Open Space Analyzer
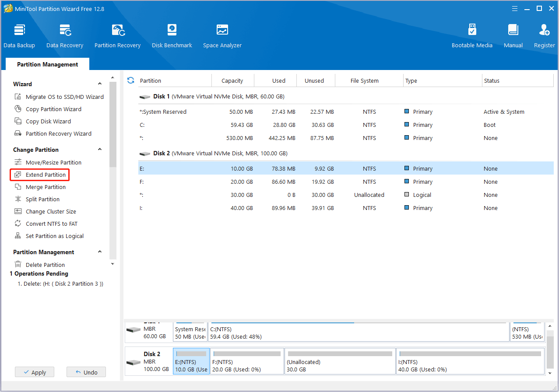Screen dimensions: 559x392 (222, 36)
